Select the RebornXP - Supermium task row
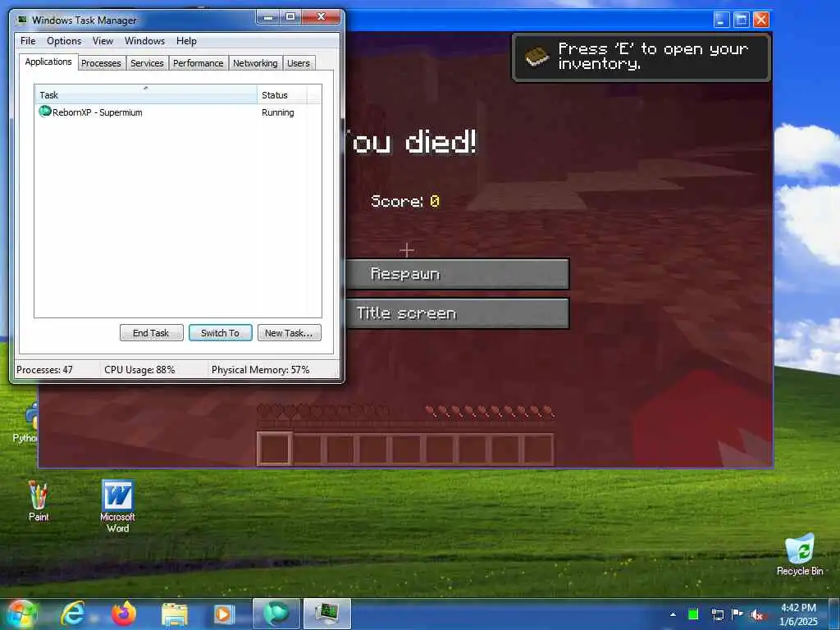This screenshot has width=840, height=630. [x=178, y=112]
